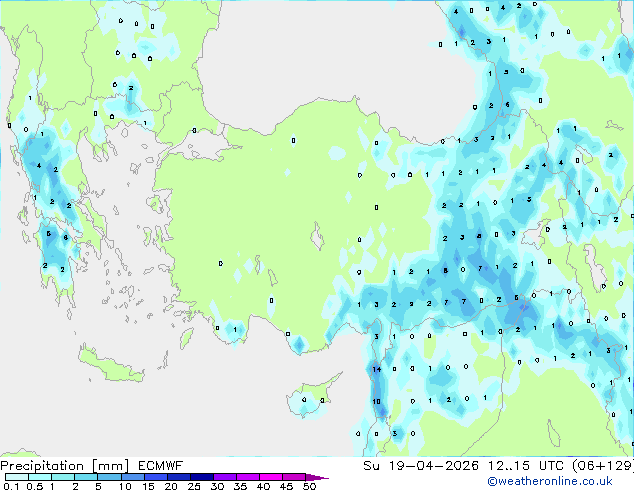634x490 pixels.
Task: Select the 0.5–1 mm legend swatch
Action: (x=40, y=477)
